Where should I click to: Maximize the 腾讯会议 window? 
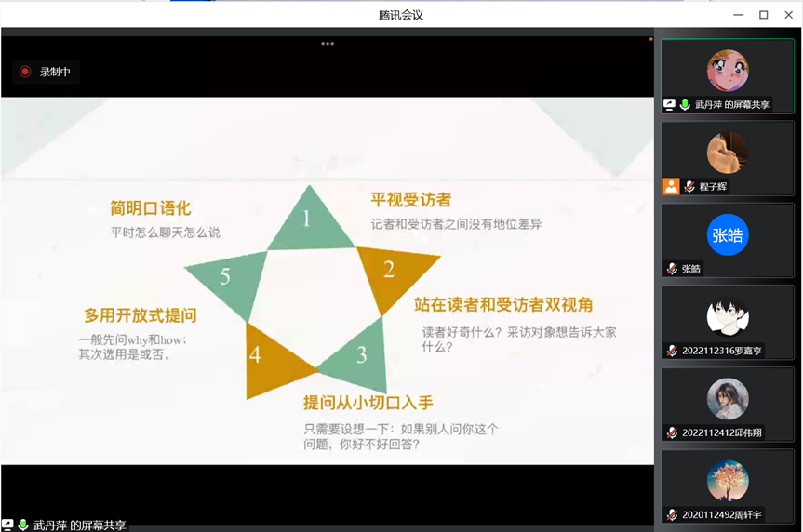764,15
